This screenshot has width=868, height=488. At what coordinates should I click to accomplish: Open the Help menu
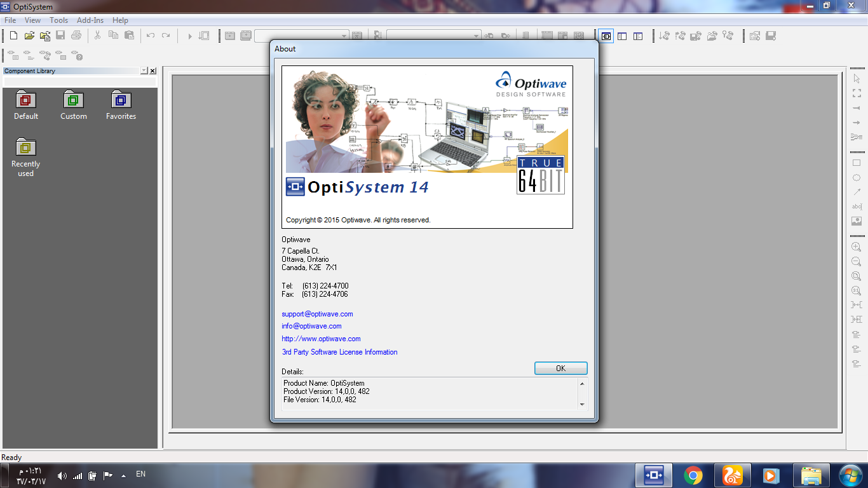(x=120, y=20)
